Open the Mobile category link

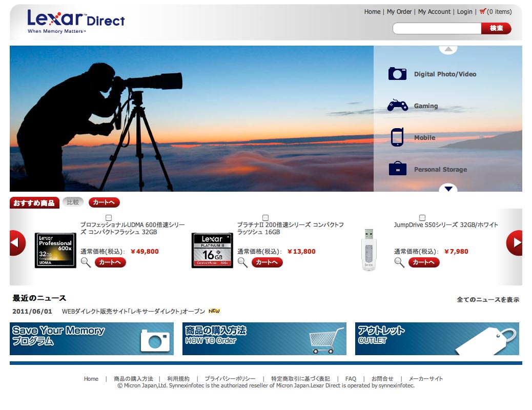pyautogui.click(x=424, y=137)
